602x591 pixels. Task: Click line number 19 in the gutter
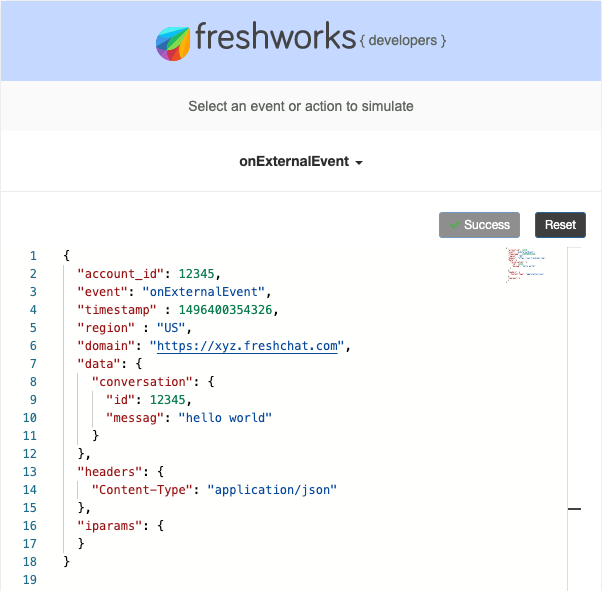tap(30, 579)
